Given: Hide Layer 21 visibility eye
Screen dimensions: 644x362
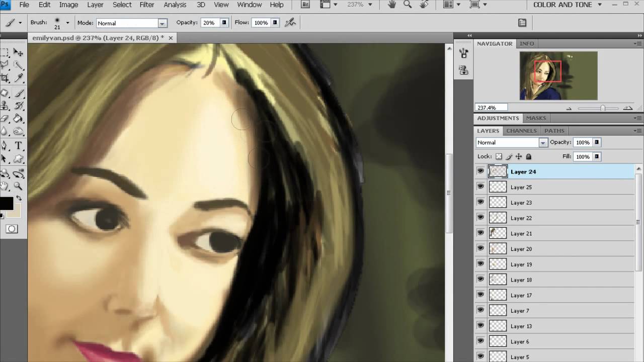Looking at the screenshot, I should pos(480,233).
